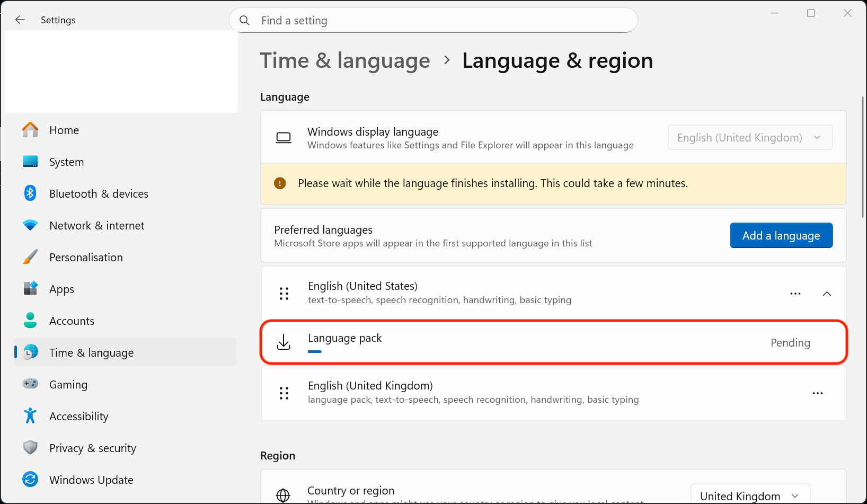
Task: Select the Personalisation brush icon
Action: (30, 257)
